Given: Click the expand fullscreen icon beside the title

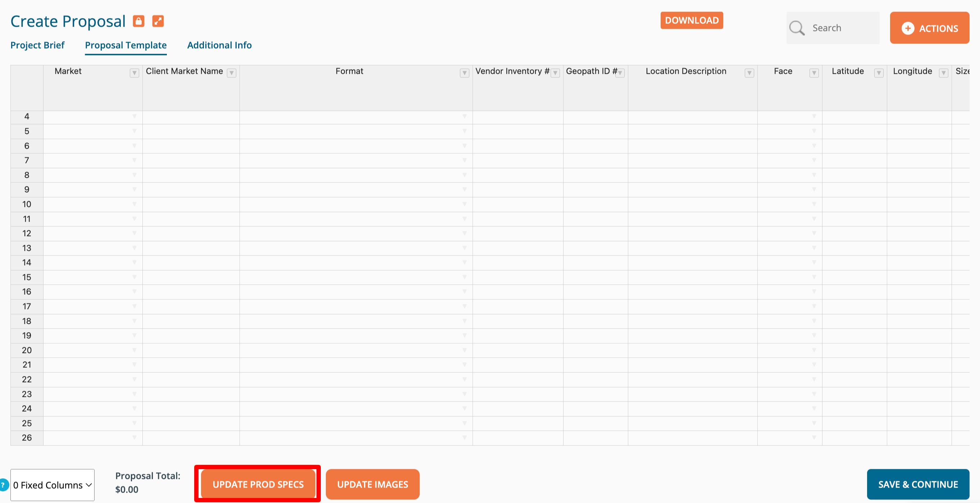Looking at the screenshot, I should (x=158, y=21).
